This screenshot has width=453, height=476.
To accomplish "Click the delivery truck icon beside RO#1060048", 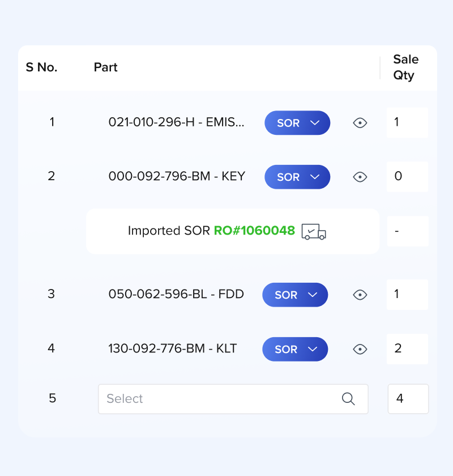I will point(314,232).
